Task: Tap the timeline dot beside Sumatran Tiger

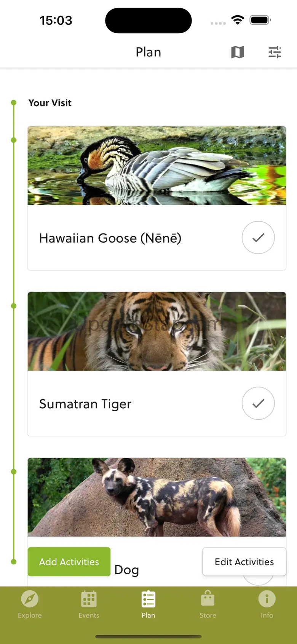Action: click(x=14, y=306)
